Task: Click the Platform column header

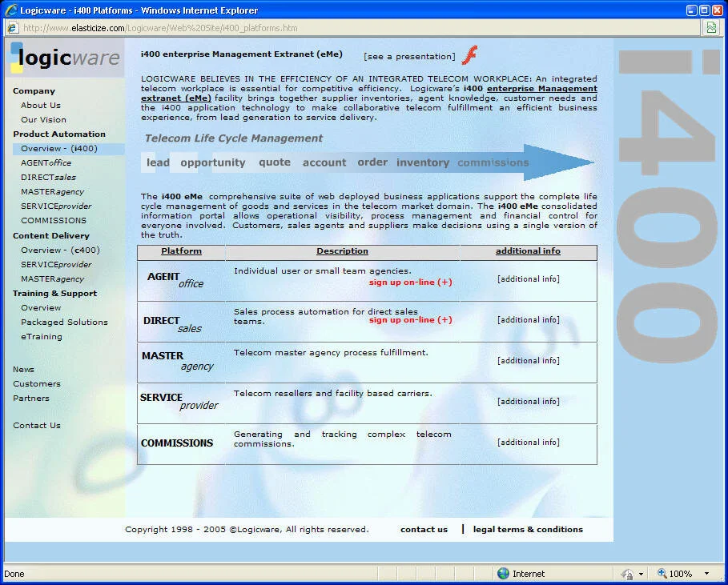Action: pos(181,251)
